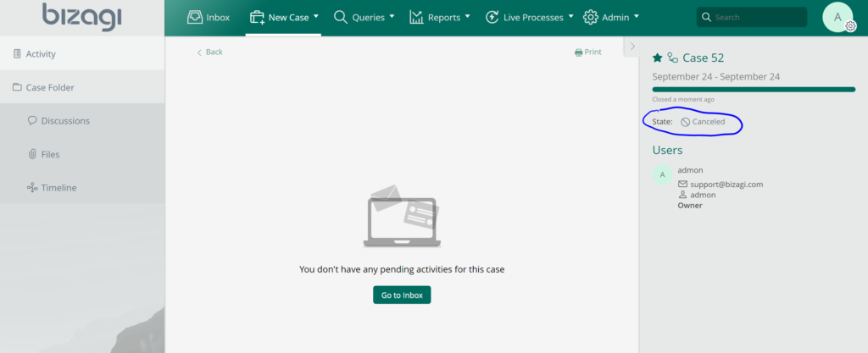The height and width of the screenshot is (353, 868).
Task: Click the Admin gear icon
Action: (x=591, y=17)
